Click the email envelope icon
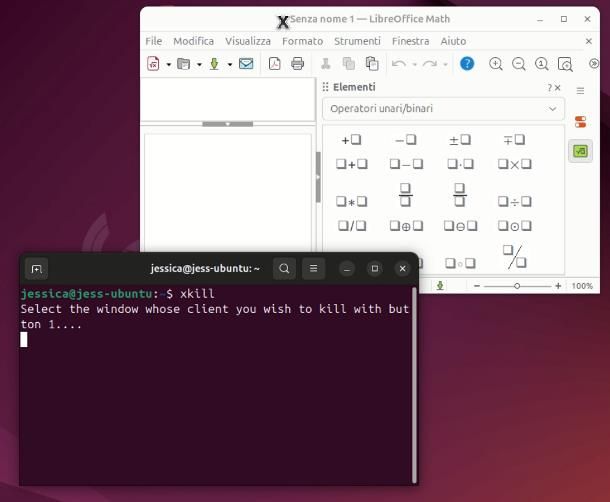 click(x=246, y=63)
